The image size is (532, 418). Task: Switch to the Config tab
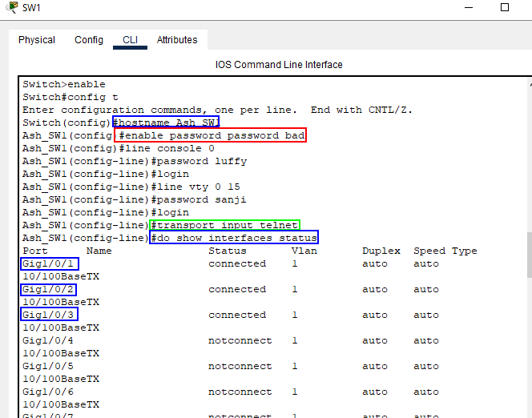(x=89, y=40)
